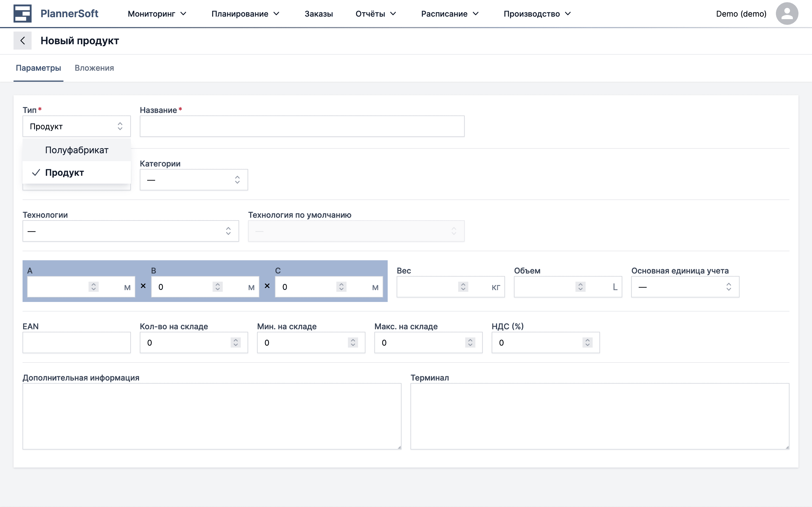This screenshot has height=507, width=812.
Task: Click the back arrow button
Action: tap(23, 41)
